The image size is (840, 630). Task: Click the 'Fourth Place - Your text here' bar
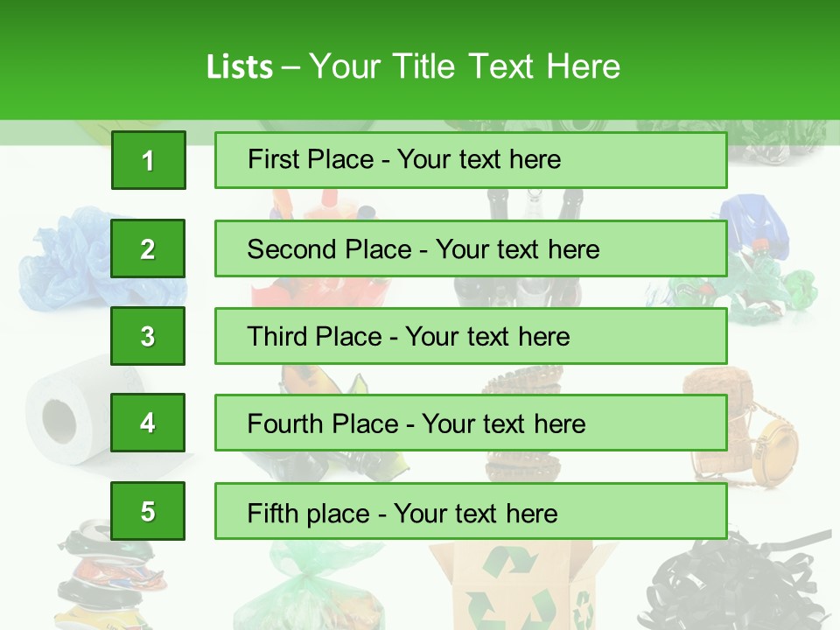point(471,423)
